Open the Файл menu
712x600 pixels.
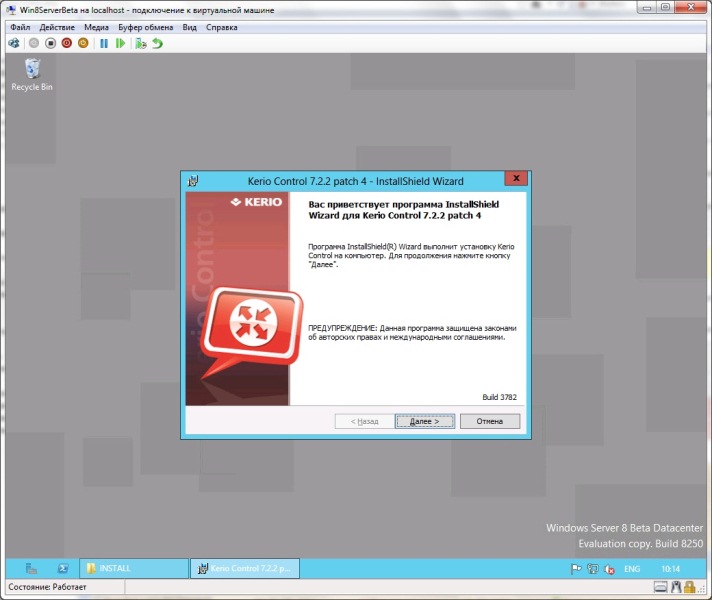pyautogui.click(x=20, y=27)
